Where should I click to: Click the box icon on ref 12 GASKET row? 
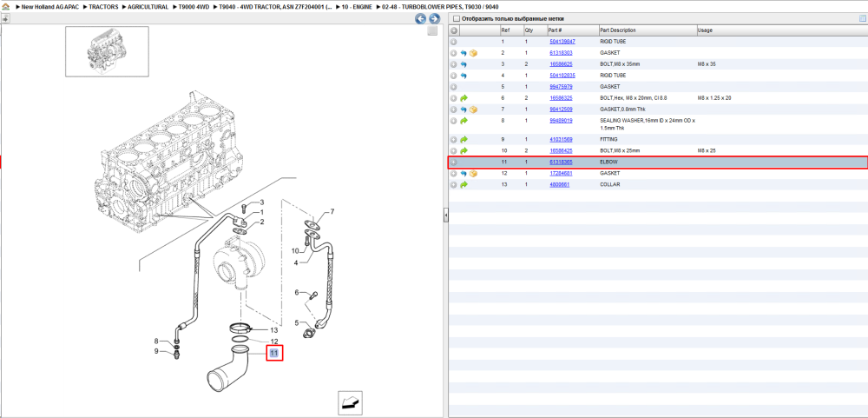[473, 174]
